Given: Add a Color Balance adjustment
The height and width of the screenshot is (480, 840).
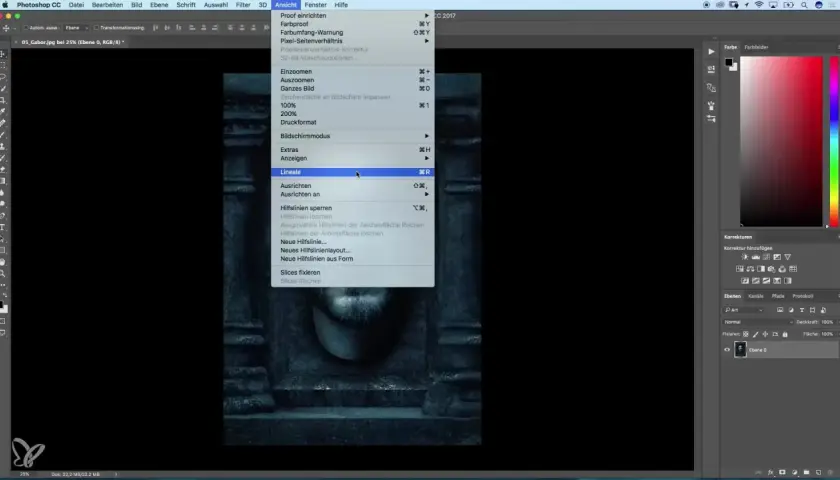Looking at the screenshot, I should [750, 269].
